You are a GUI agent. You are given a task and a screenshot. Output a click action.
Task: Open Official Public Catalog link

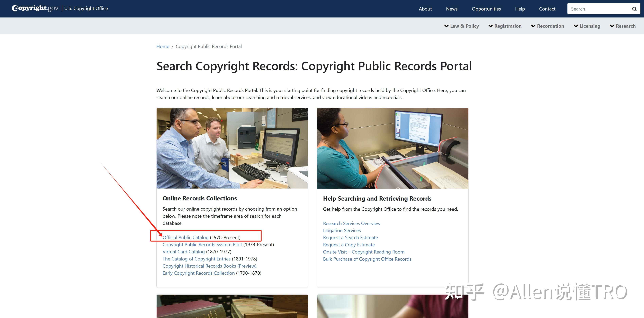(185, 237)
